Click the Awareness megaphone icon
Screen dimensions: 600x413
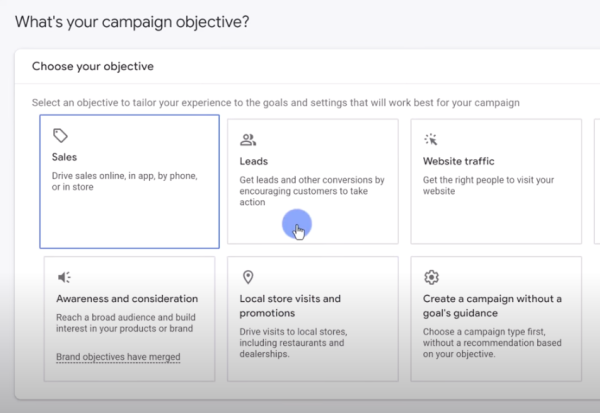(64, 277)
